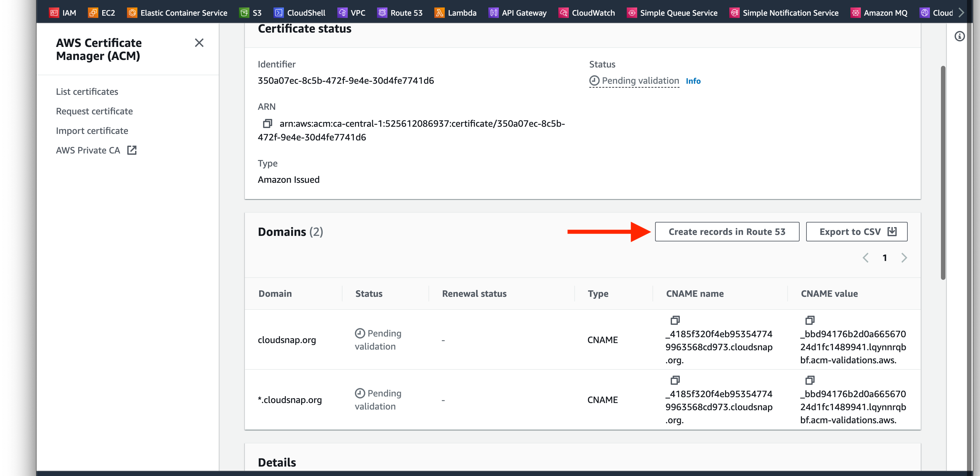
Task: Click the CNAME value column header
Action: tap(829, 293)
